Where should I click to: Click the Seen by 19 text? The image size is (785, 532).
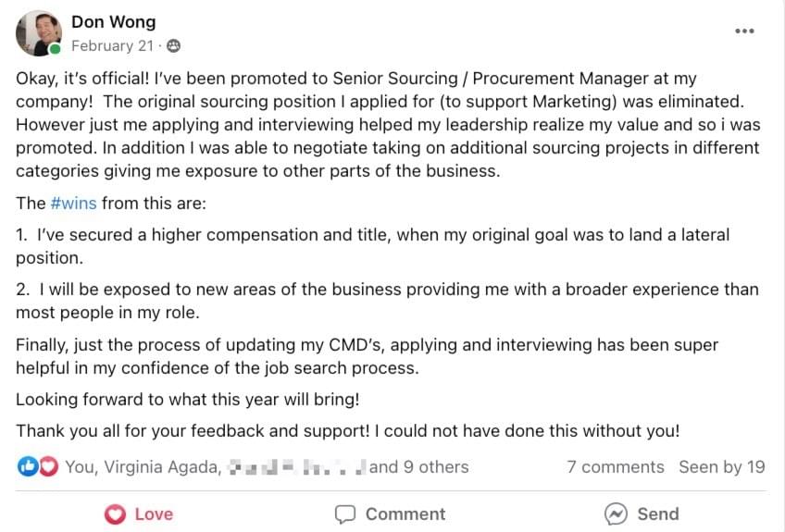(721, 467)
